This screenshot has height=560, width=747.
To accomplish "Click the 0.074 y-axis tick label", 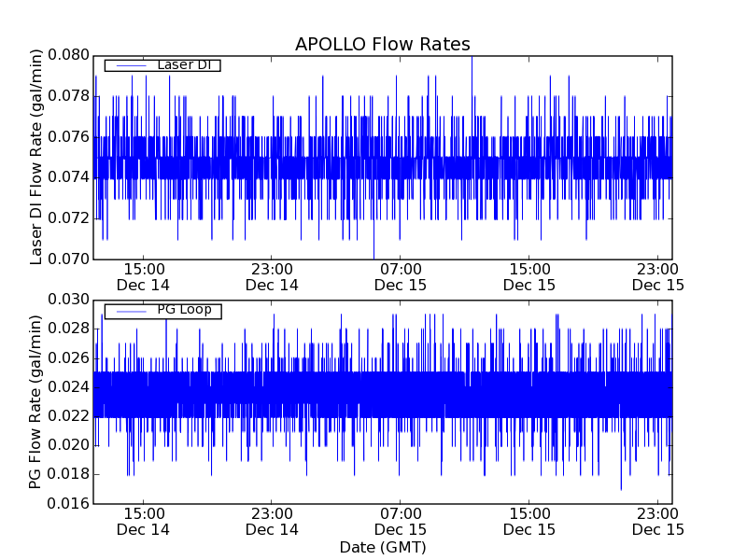I will click(69, 177).
